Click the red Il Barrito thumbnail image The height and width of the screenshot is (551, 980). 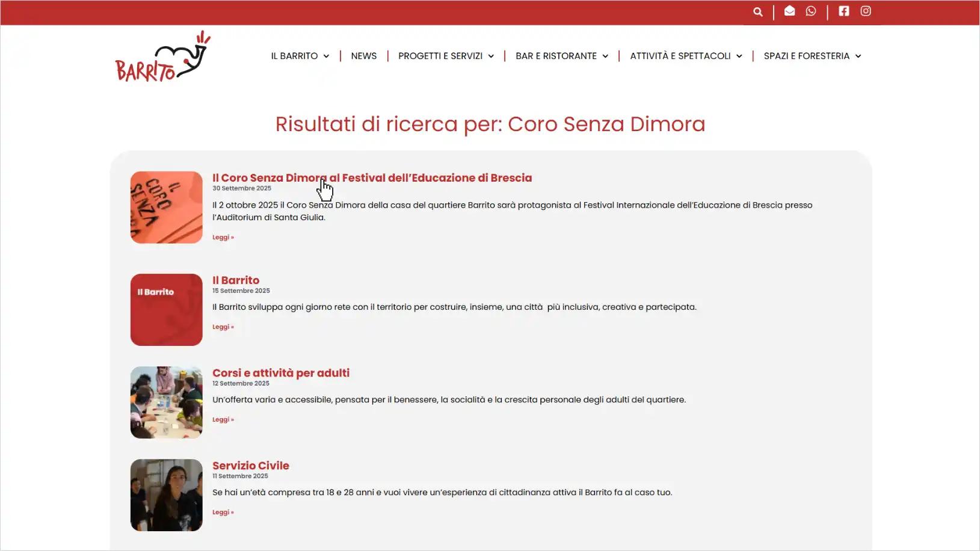(x=166, y=309)
